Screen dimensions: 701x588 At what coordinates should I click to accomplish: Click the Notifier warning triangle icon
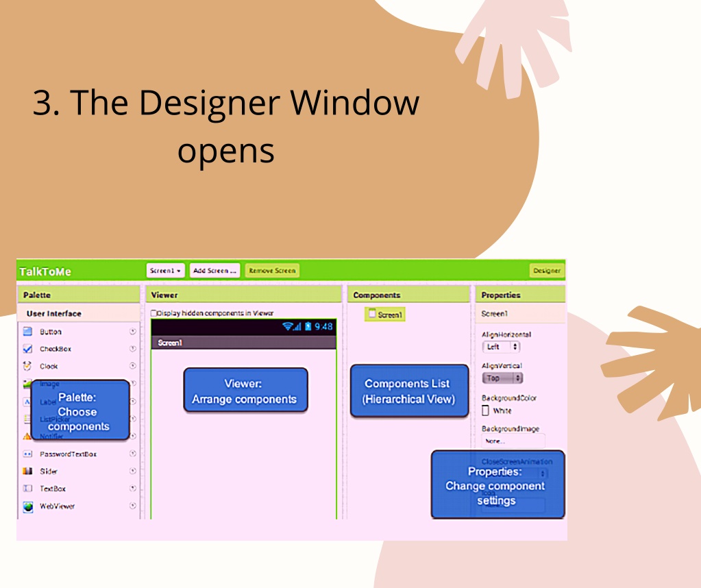(26, 437)
